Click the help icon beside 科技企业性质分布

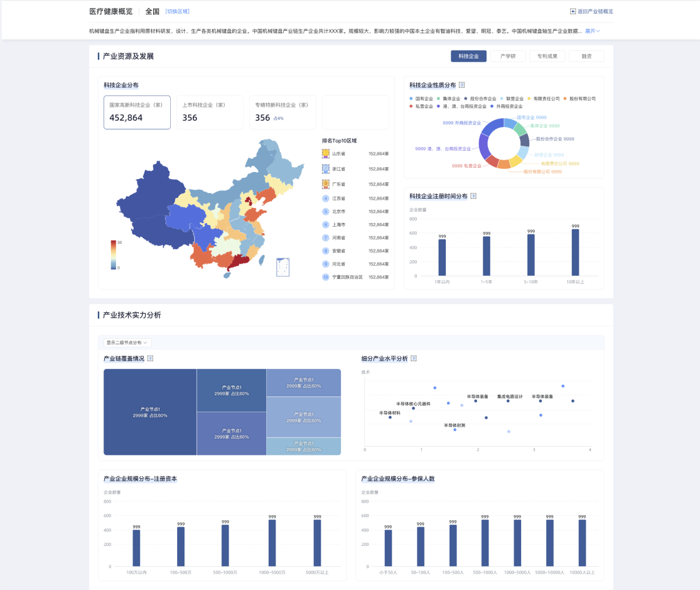(462, 85)
